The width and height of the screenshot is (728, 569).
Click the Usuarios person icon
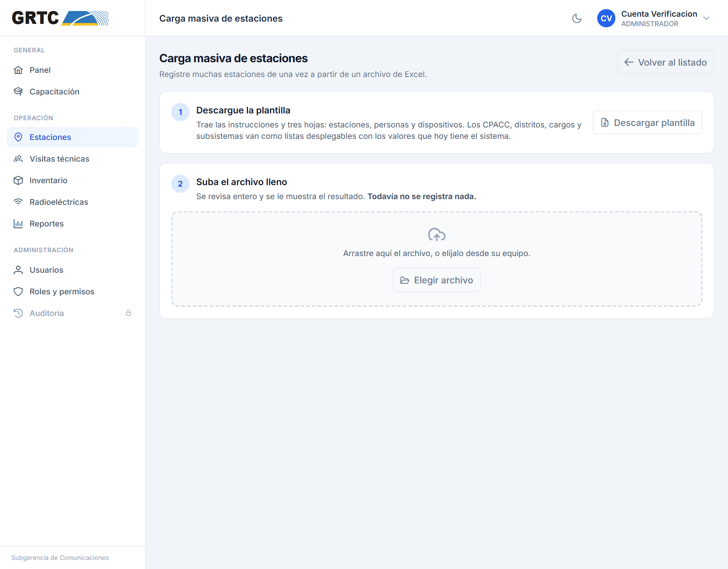18,270
